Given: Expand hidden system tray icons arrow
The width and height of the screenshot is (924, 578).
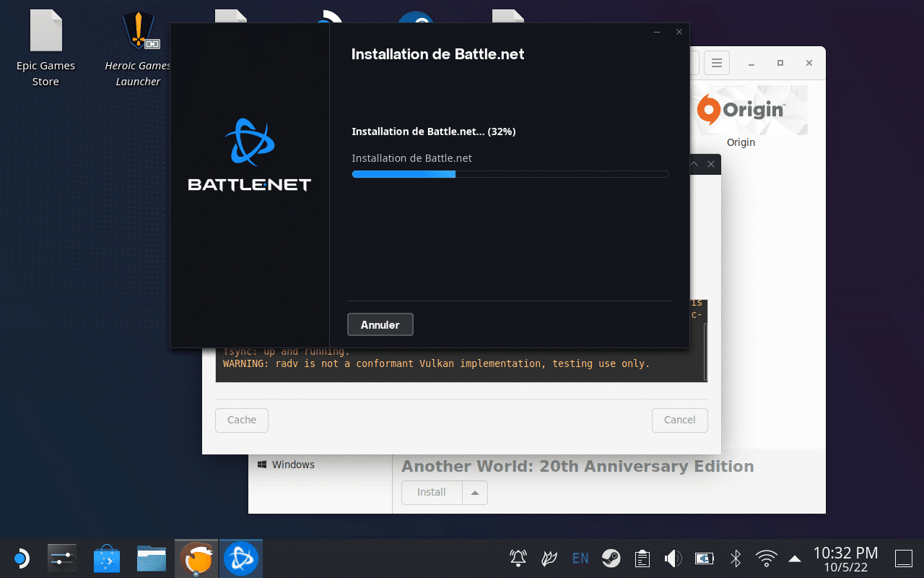Looking at the screenshot, I should (x=795, y=558).
